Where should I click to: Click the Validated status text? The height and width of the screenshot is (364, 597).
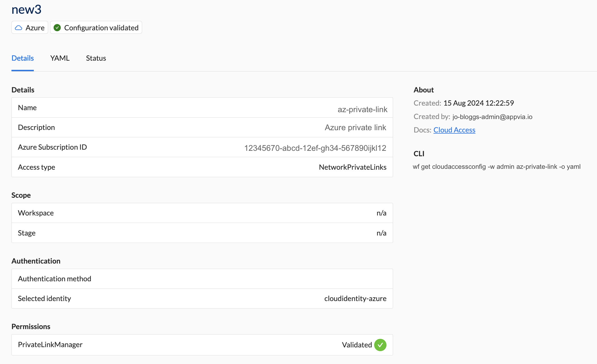(x=357, y=345)
